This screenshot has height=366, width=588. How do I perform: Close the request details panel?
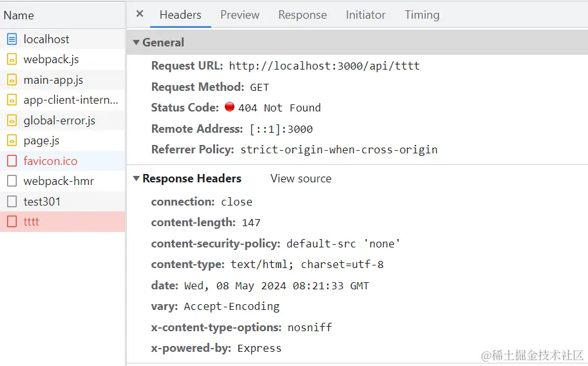tap(140, 14)
